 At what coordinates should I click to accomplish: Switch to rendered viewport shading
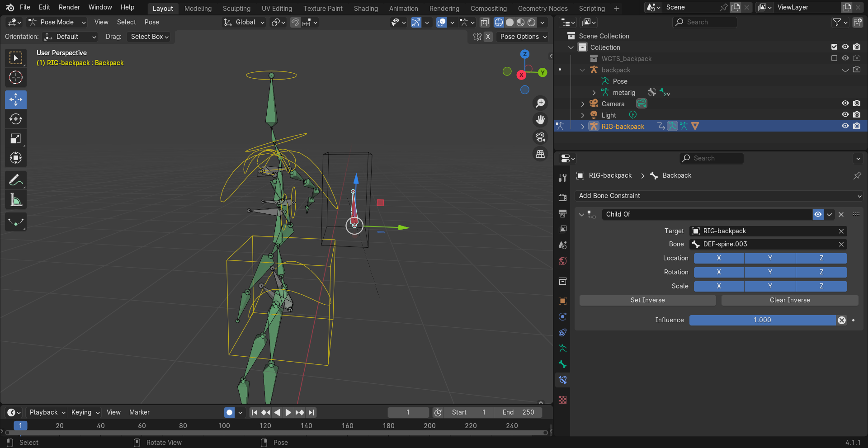coord(532,22)
